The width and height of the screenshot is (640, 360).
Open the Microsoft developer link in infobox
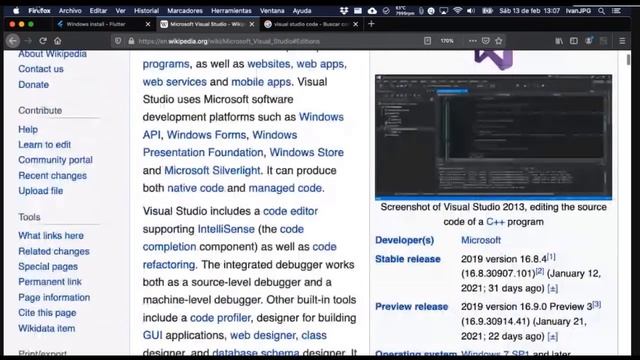[x=481, y=240]
